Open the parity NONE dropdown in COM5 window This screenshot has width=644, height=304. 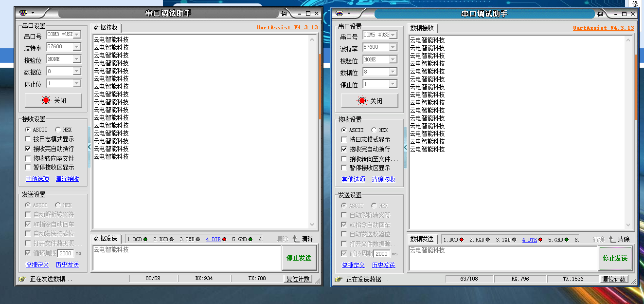click(x=393, y=59)
